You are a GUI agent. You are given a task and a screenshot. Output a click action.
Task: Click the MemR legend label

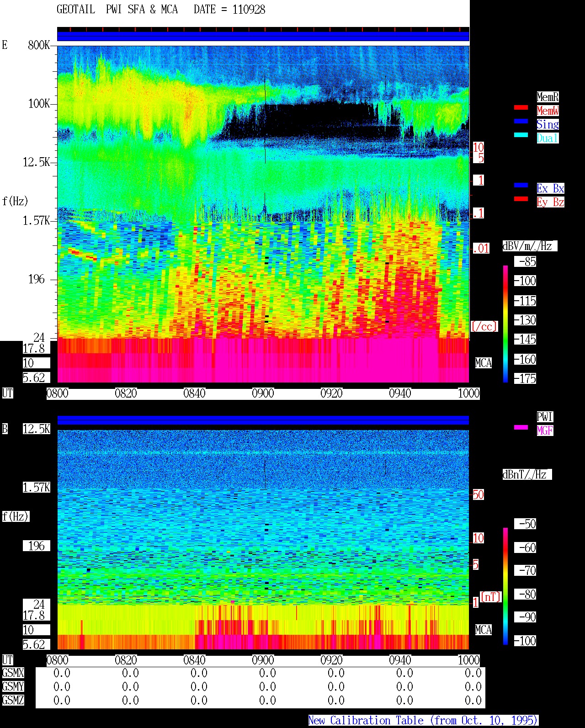[x=548, y=97]
